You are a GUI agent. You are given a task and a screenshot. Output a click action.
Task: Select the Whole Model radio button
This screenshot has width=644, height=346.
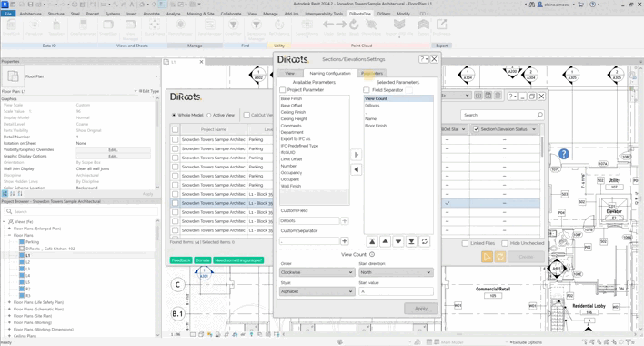pyautogui.click(x=174, y=115)
